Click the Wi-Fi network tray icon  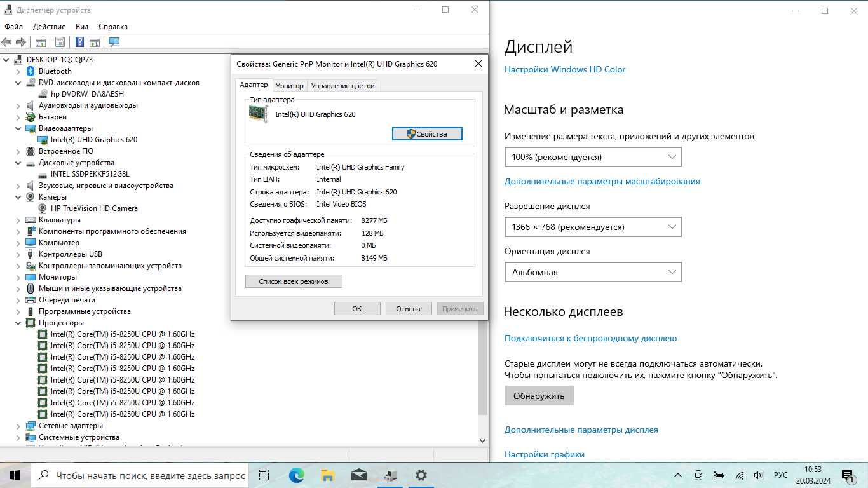(740, 475)
